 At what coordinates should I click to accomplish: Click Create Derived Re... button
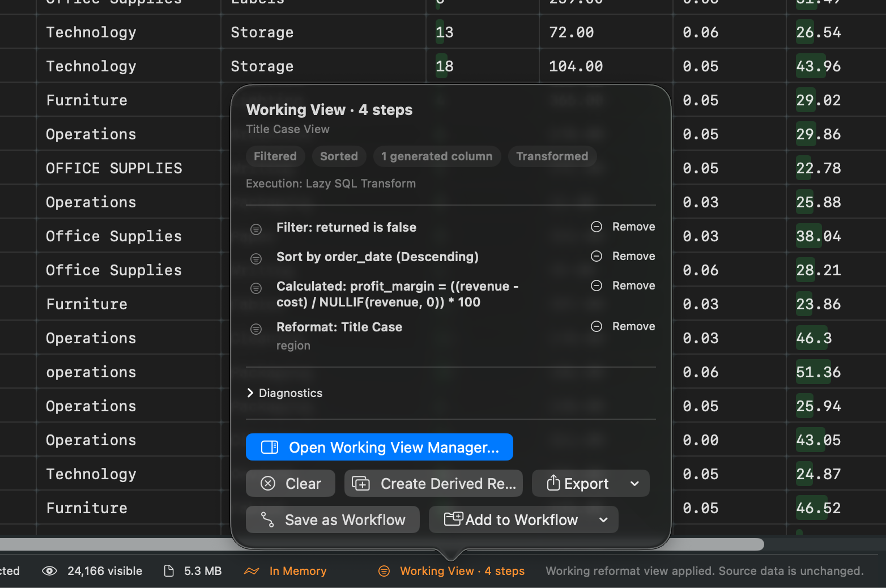(433, 483)
